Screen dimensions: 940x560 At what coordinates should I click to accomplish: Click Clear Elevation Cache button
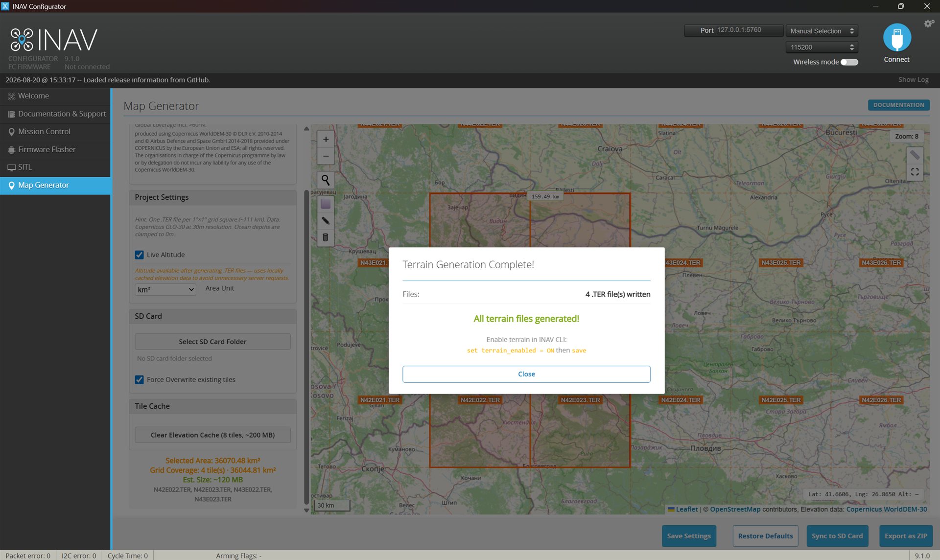tap(212, 435)
